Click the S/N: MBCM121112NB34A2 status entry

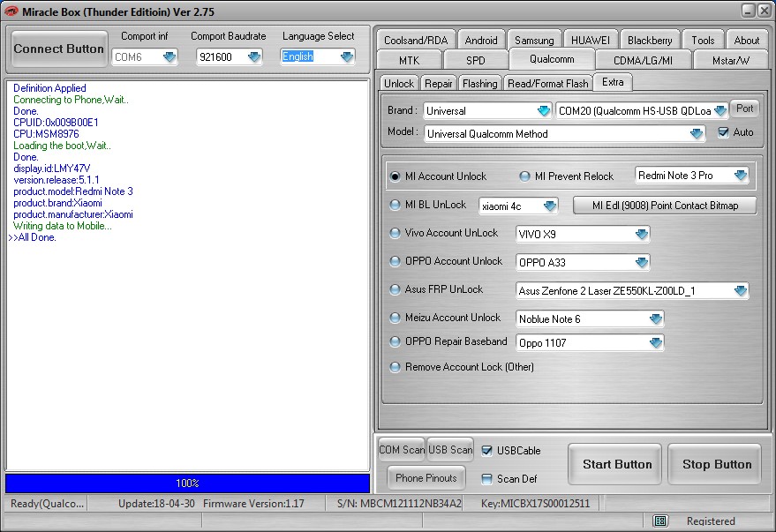pyautogui.click(x=399, y=503)
